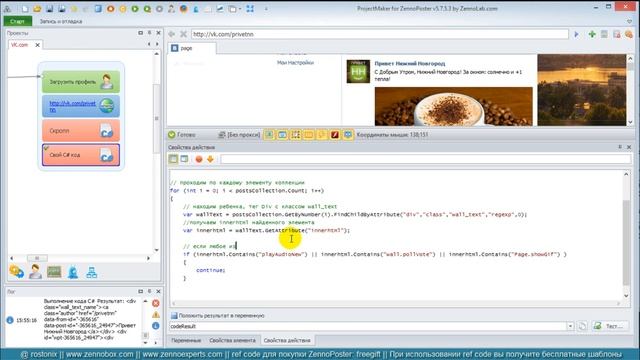Select the Свой C# код action block
This screenshot has height=360, width=640.
coord(81,155)
